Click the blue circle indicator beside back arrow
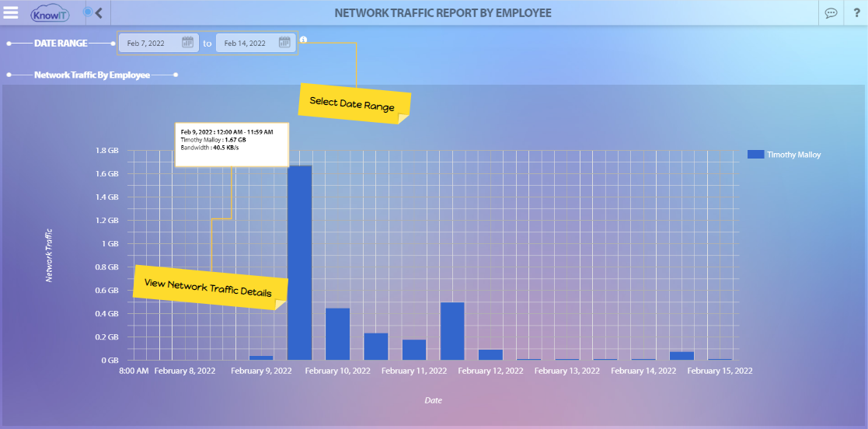The width and height of the screenshot is (868, 429). (88, 12)
